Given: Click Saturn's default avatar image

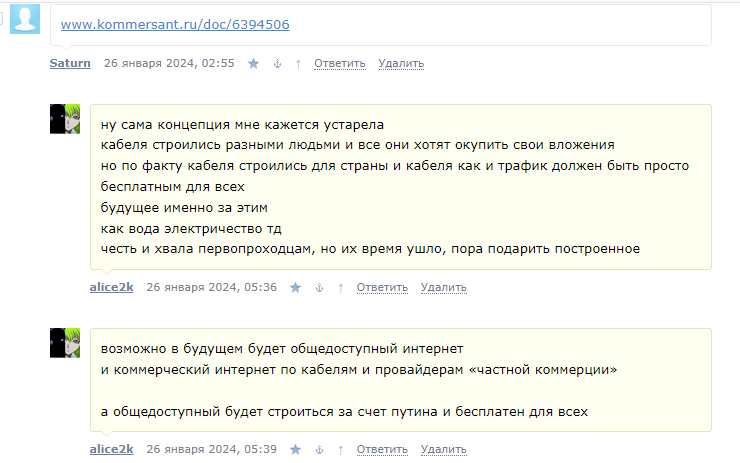Looking at the screenshot, I should click(25, 19).
